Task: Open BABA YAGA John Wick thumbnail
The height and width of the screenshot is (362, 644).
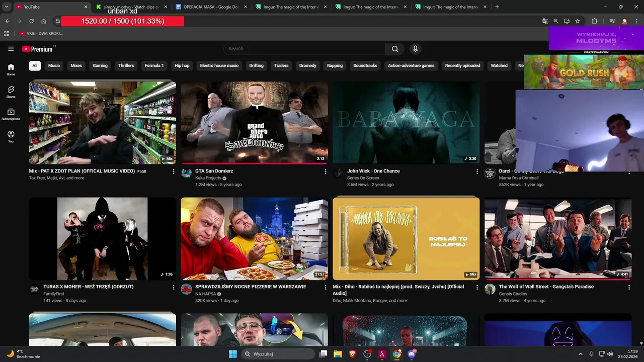Action: click(406, 122)
